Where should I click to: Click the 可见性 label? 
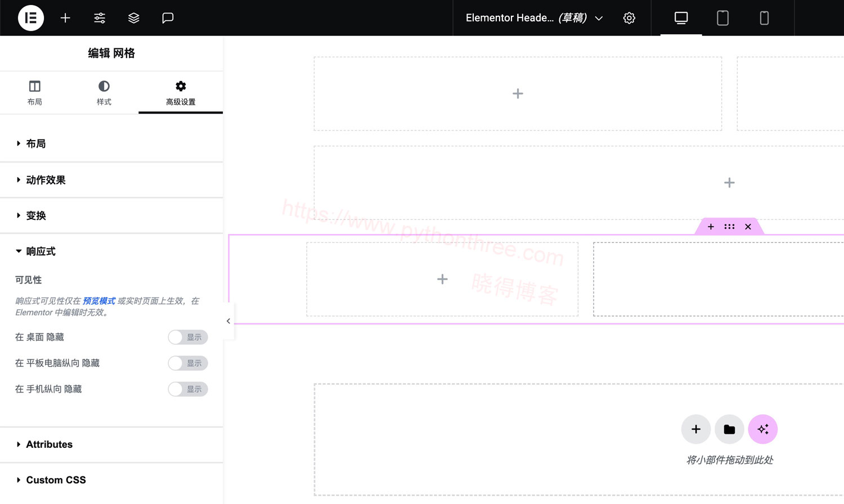point(29,280)
